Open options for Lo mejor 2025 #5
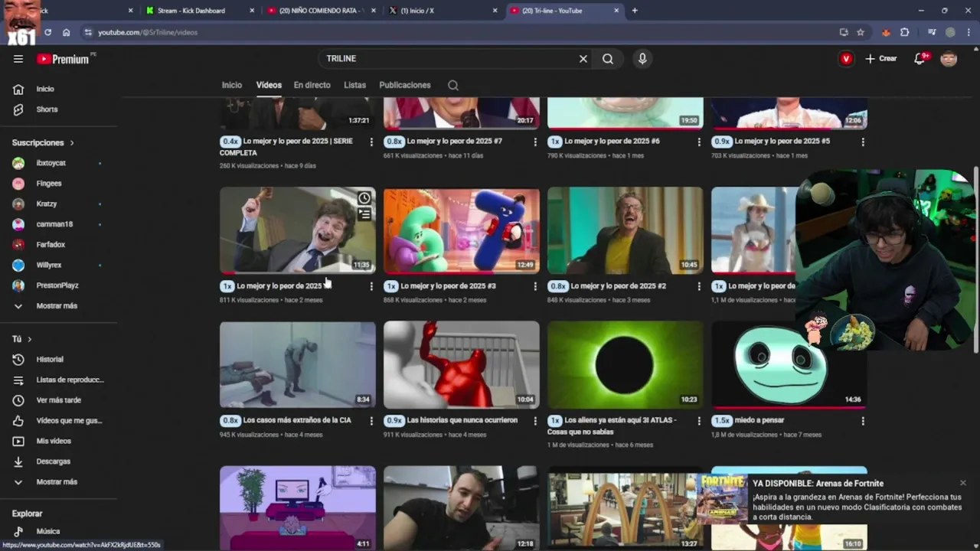 [863, 142]
